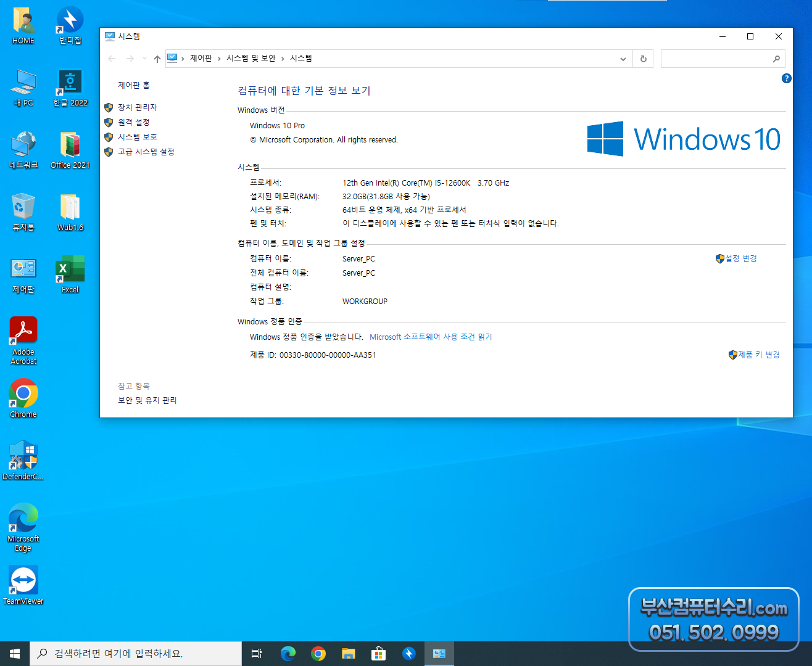Open 장치 관리자 from the sidebar
Screen dimensions: 812x666
(137, 107)
